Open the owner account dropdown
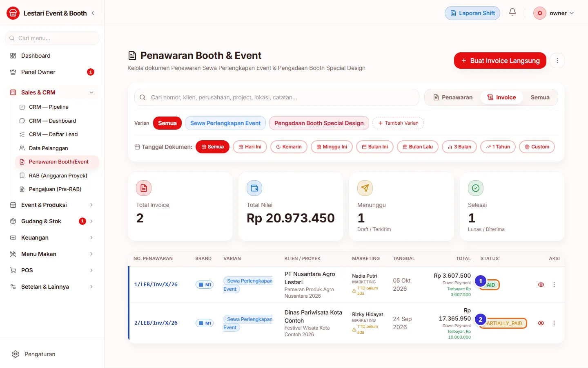 [x=554, y=13]
